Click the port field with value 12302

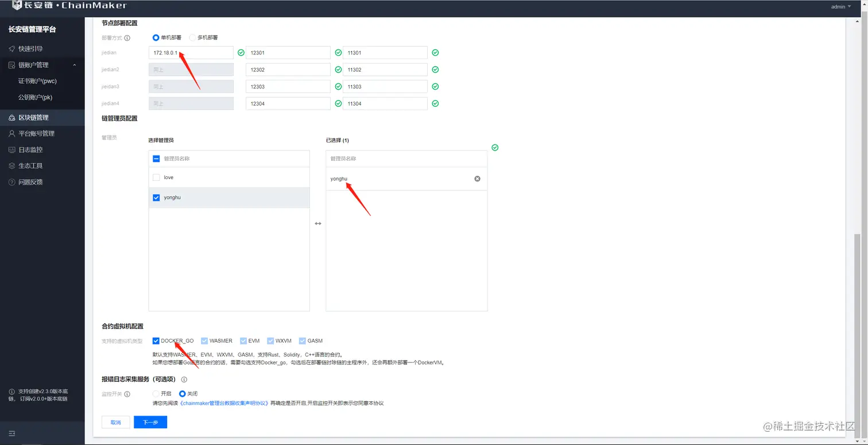point(288,69)
